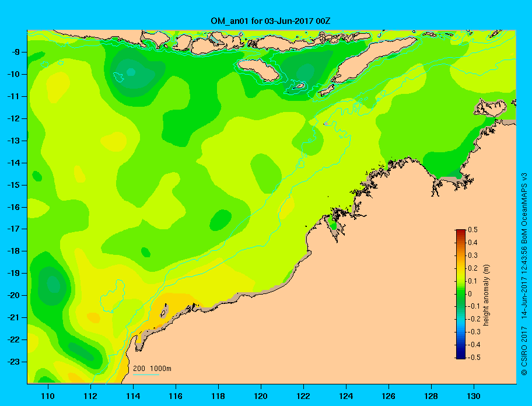Screen dimensions: 532x406
Task: Click longitude label 130 on x-axis
Action: [474, 396]
